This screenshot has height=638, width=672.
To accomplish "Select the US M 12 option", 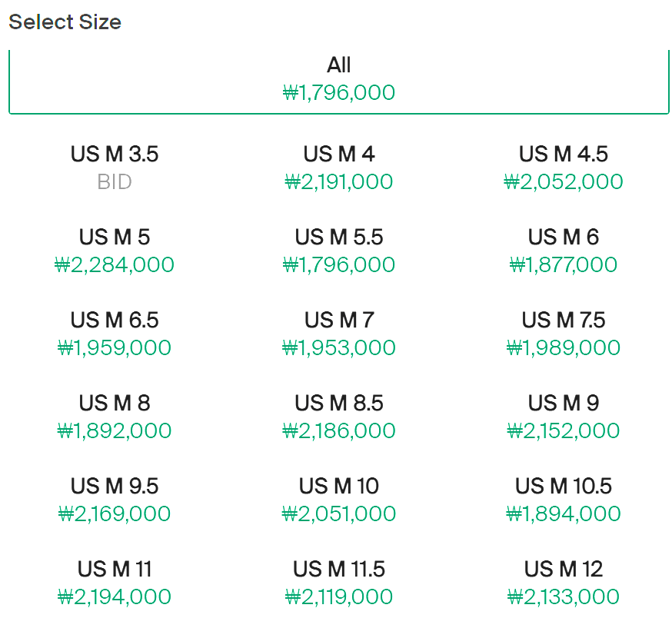I will (x=563, y=583).
